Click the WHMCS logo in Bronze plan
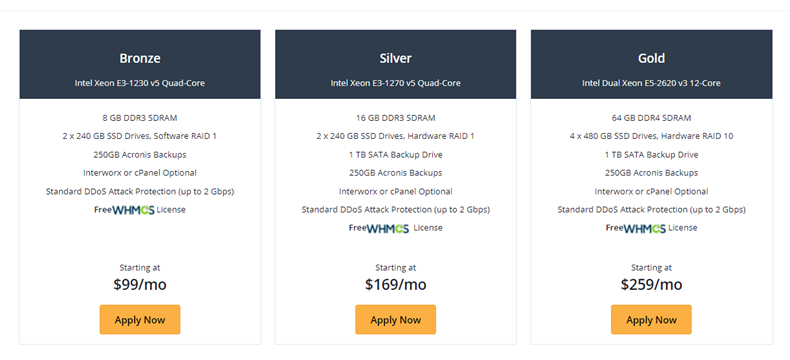Image resolution: width=790 pixels, height=360 pixels. [134, 210]
